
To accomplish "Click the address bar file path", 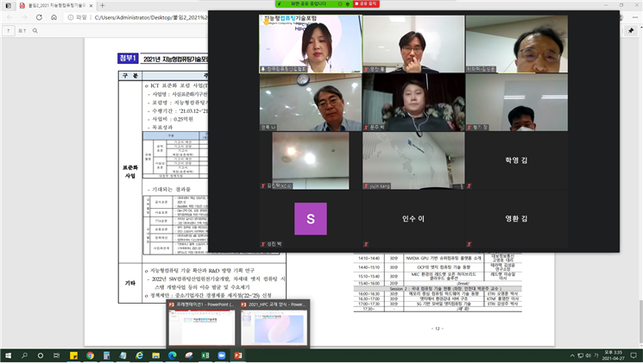I will [x=151, y=17].
